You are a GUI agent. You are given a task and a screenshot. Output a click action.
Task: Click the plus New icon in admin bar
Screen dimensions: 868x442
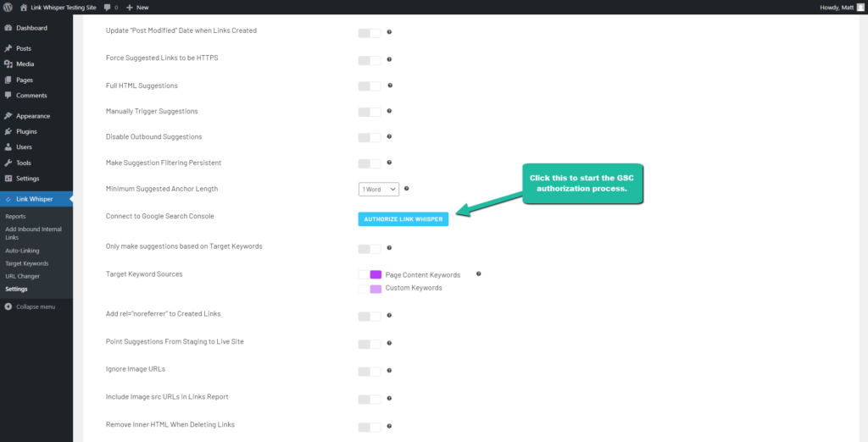click(130, 8)
